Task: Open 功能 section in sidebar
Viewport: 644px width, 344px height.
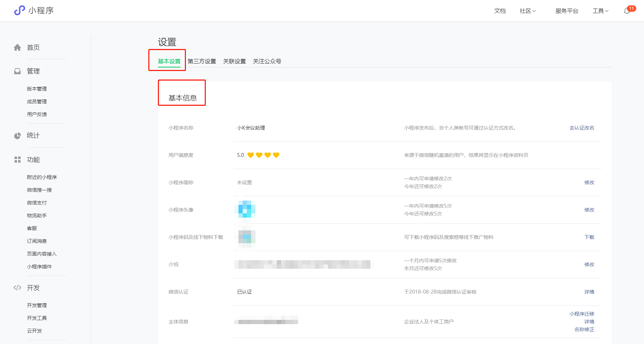Action: (x=33, y=160)
